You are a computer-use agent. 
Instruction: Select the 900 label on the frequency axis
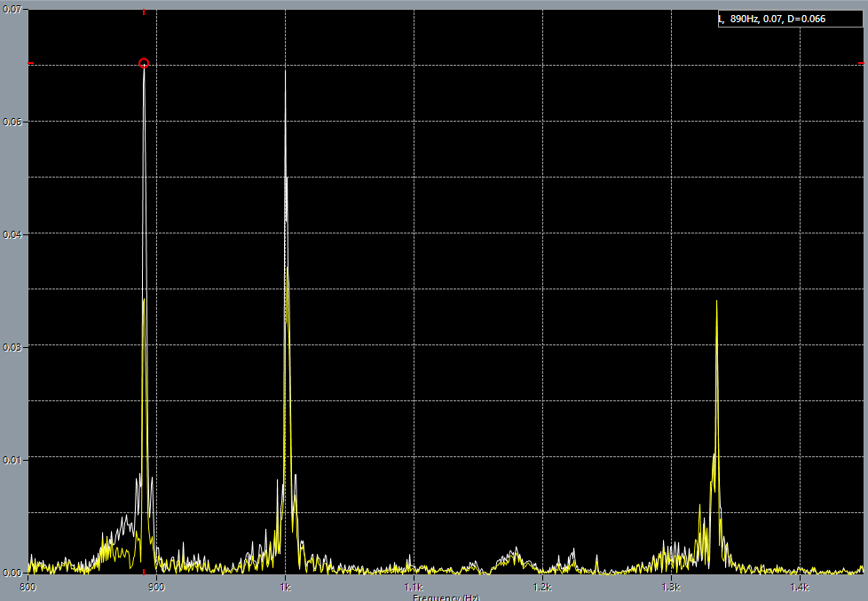click(x=156, y=586)
